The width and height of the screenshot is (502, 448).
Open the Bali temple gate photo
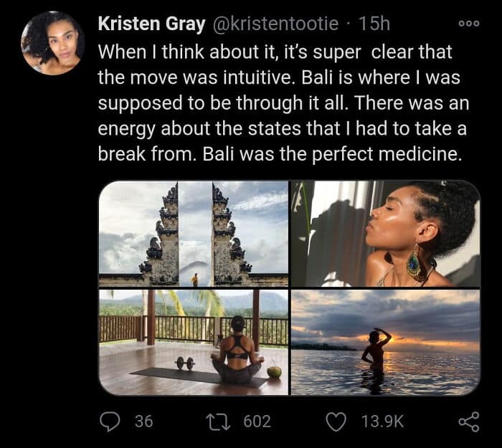point(193,233)
